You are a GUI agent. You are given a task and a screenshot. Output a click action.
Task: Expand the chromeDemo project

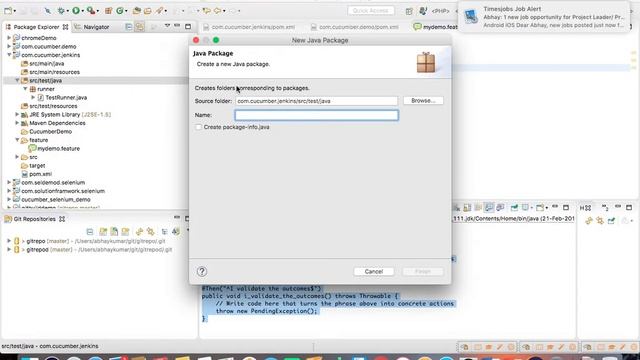pos(9,38)
